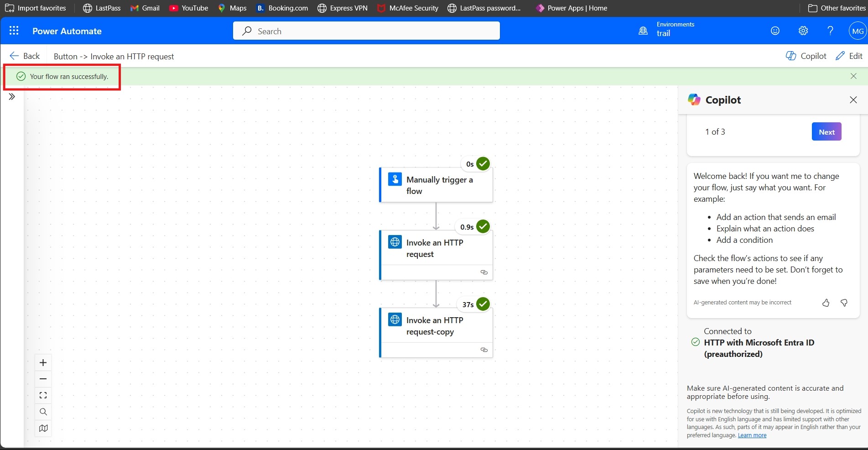
Task: Click the Search input field
Action: pyautogui.click(x=366, y=31)
